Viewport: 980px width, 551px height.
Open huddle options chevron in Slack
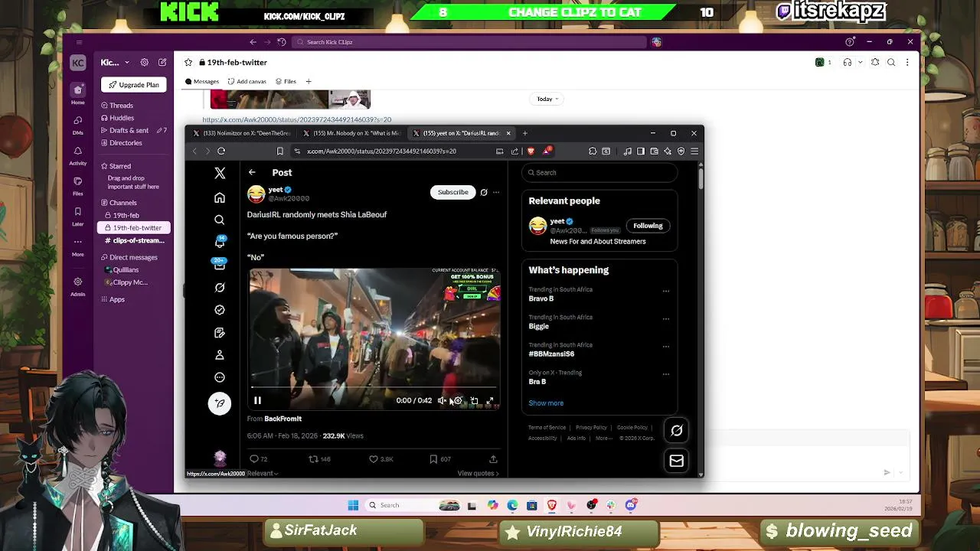tap(861, 63)
